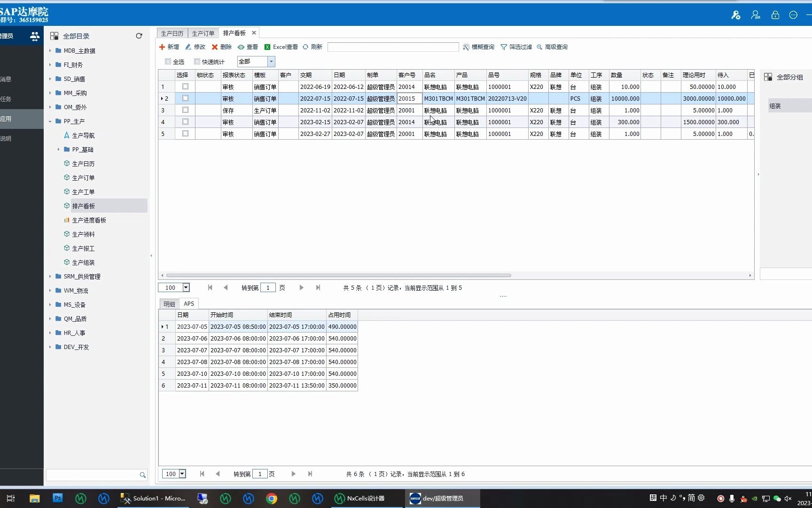
Task: Open 生产报工 in the tree
Action: pos(83,248)
